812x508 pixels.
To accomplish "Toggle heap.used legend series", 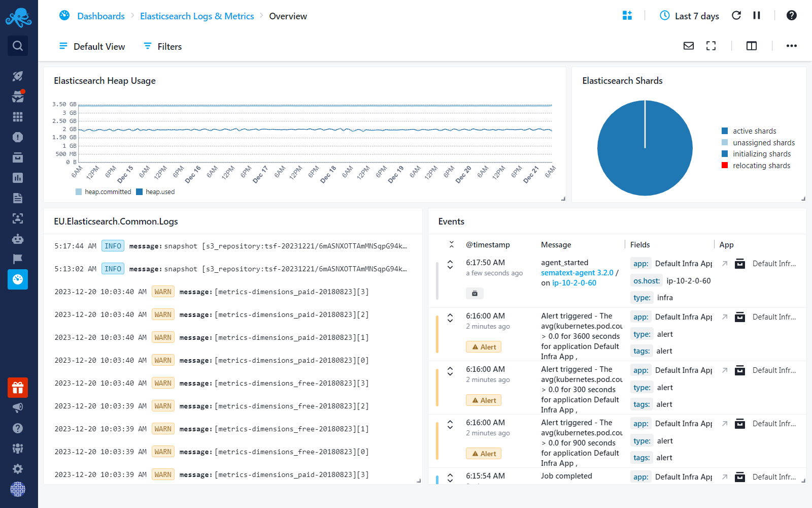I will (155, 192).
